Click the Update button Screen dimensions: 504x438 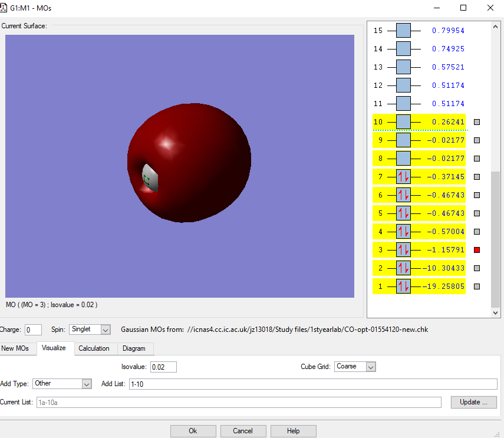coord(473,402)
